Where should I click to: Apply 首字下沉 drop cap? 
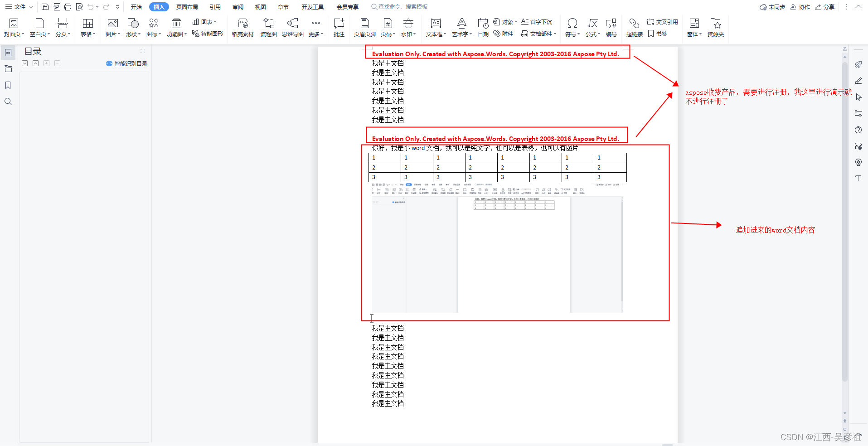537,22
